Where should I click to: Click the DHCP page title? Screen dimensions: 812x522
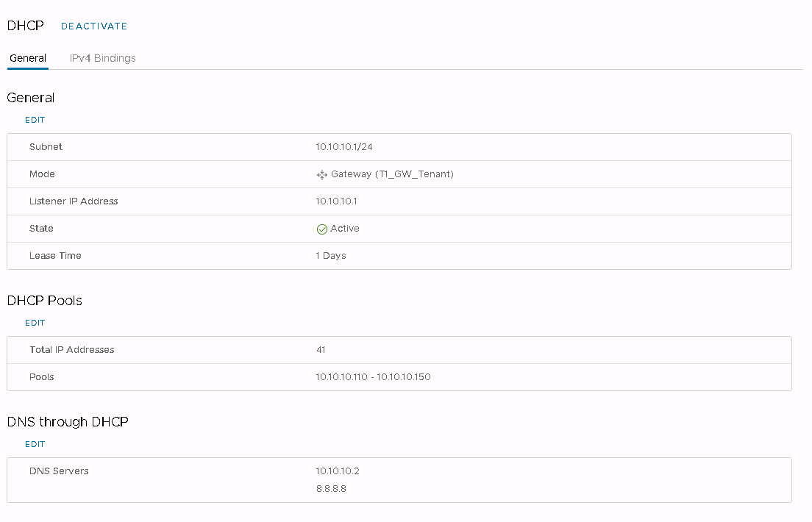[x=25, y=26]
